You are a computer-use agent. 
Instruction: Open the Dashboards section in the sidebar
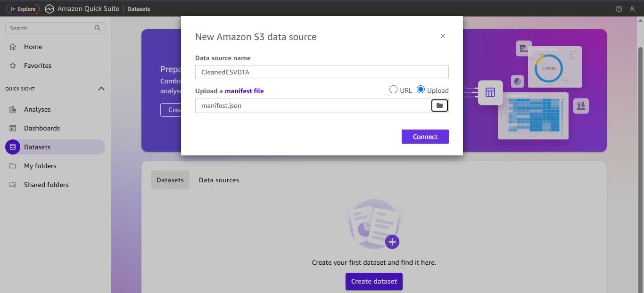pos(41,128)
